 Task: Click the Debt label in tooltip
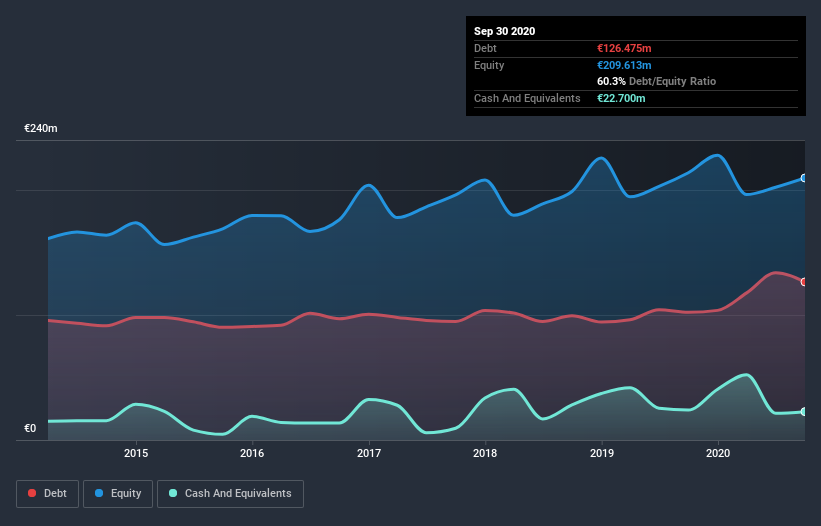(x=485, y=48)
